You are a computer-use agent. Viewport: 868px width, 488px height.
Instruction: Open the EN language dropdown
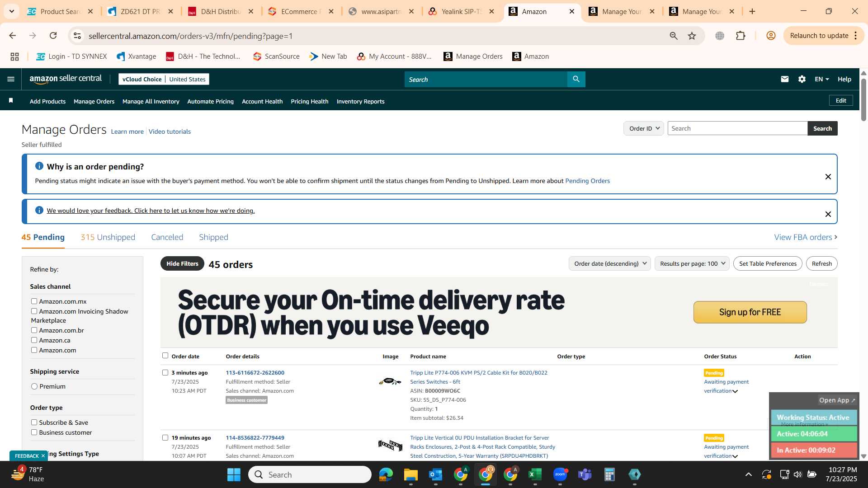point(821,79)
